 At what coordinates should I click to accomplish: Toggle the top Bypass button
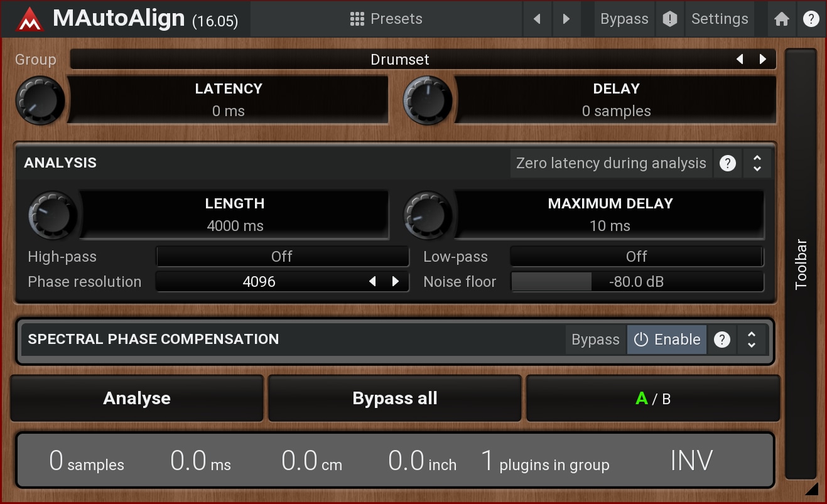[624, 19]
